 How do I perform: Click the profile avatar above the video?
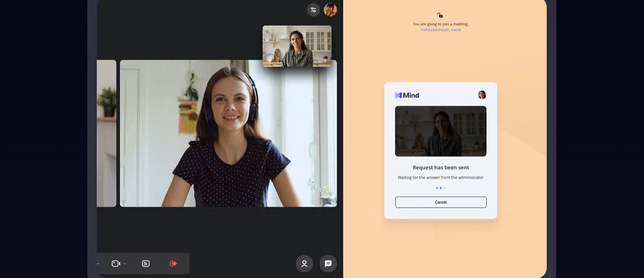point(330,10)
